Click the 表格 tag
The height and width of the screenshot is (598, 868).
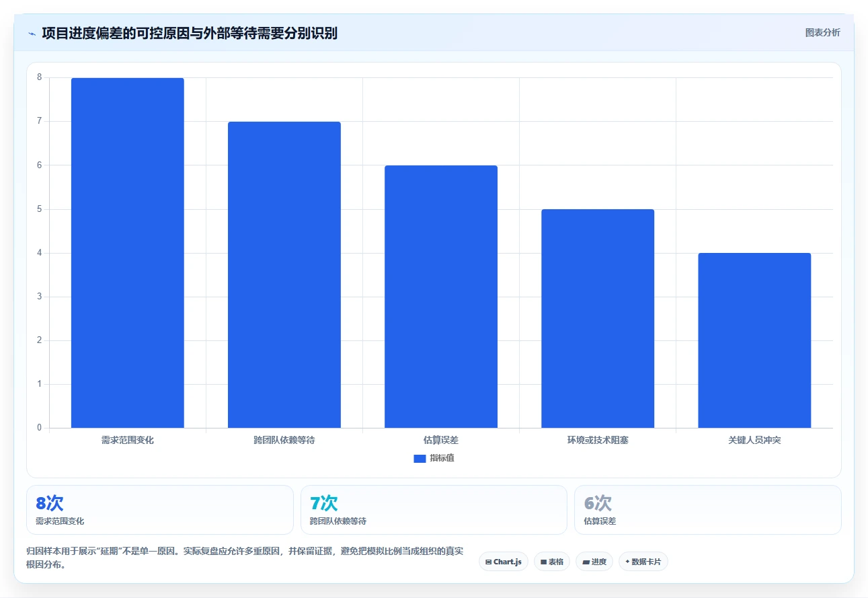click(552, 562)
